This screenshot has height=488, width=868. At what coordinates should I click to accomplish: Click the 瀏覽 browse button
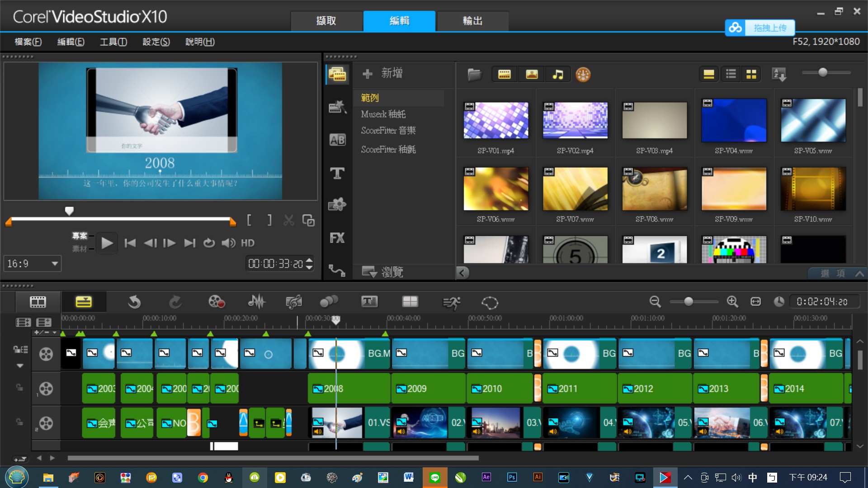click(382, 272)
